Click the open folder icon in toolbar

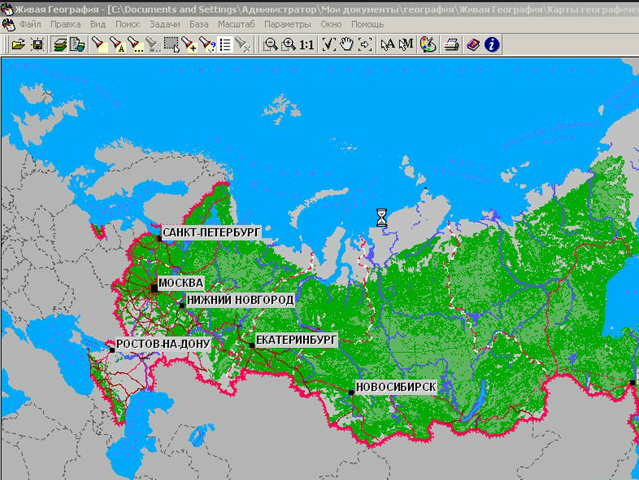point(18,44)
